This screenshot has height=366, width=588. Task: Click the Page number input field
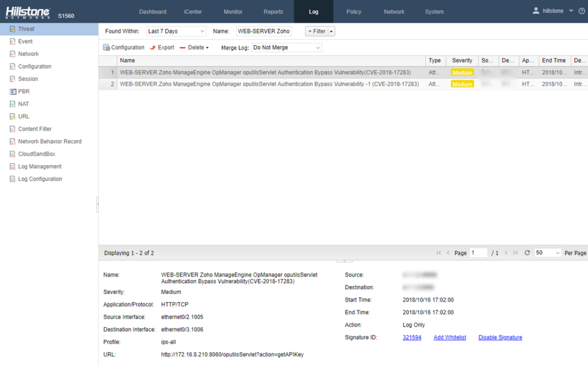478,253
